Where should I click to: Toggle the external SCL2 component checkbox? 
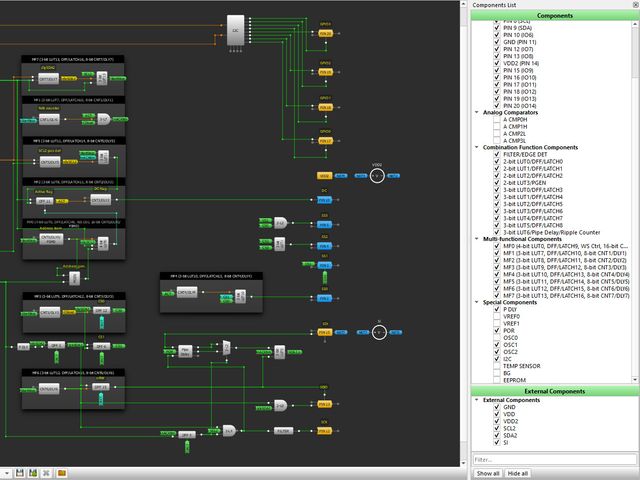coord(497,428)
